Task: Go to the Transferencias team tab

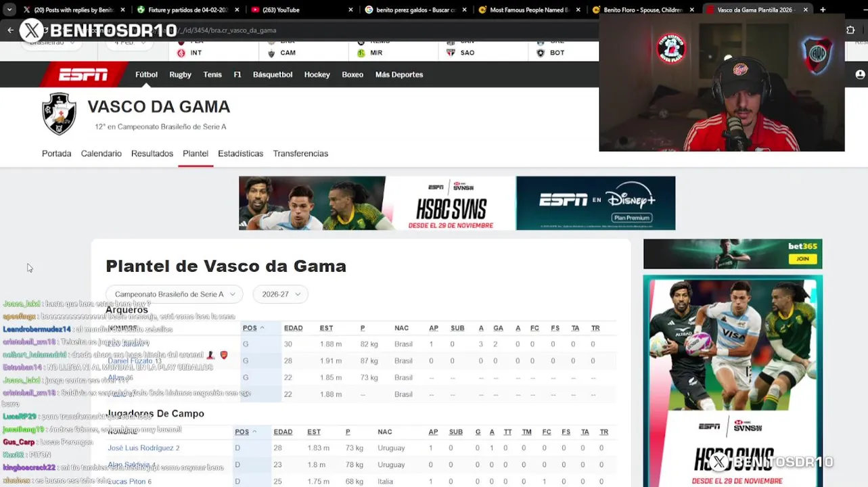Action: 300,154
